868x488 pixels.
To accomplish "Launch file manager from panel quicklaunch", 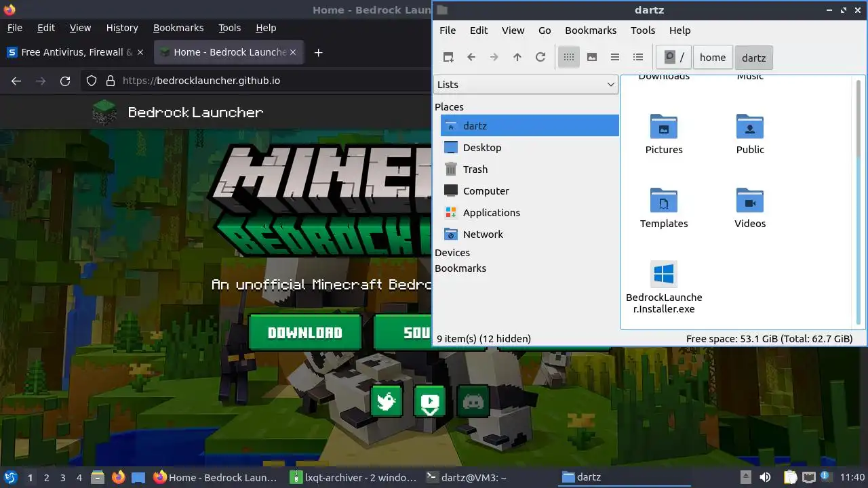I will click(97, 477).
